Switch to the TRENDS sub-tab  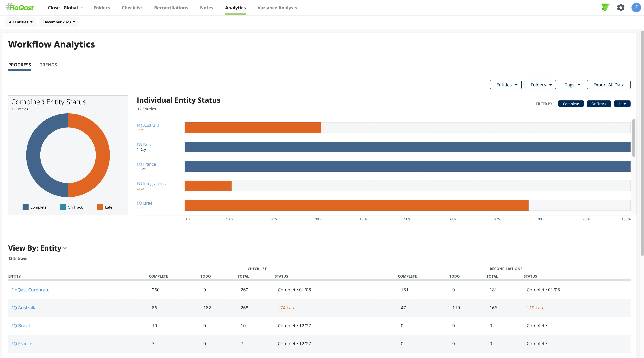click(x=48, y=65)
